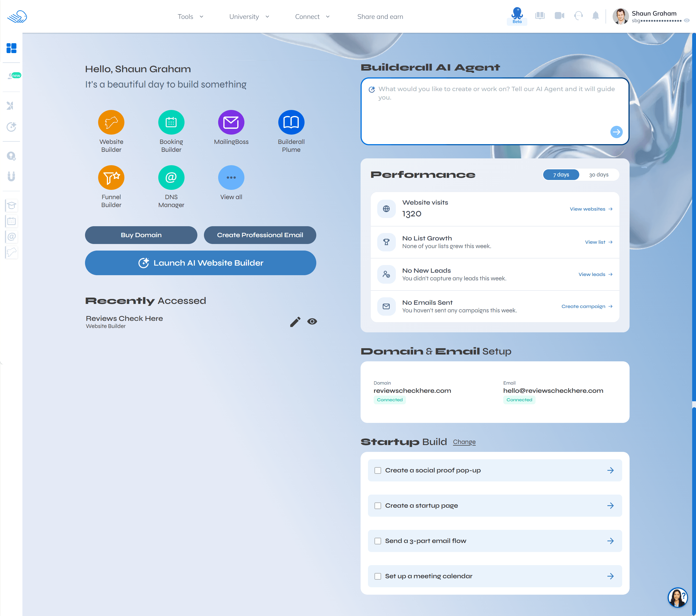This screenshot has height=616, width=696.
Task: Open the sidebar item with new badge
Action: 14,76
